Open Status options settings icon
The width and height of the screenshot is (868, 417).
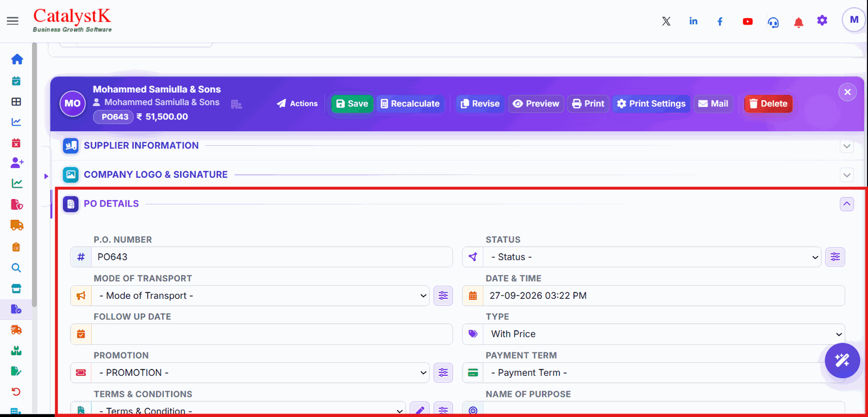click(x=835, y=257)
